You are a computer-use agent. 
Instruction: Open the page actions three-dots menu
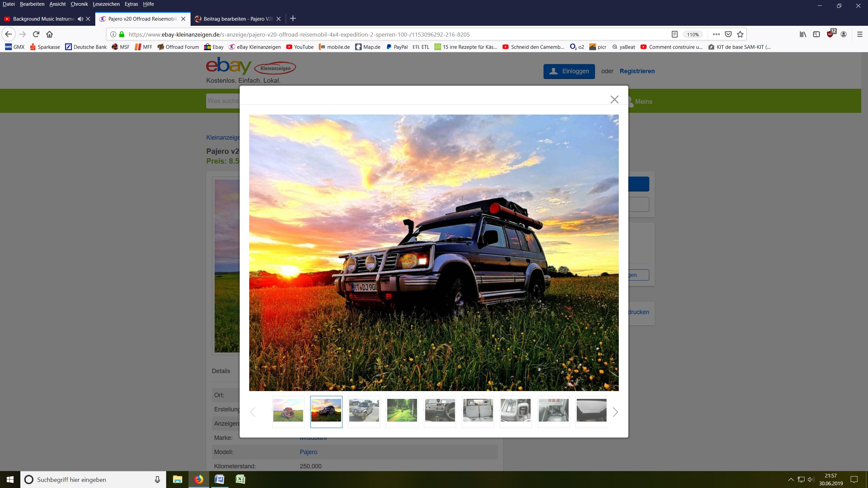pos(716,34)
